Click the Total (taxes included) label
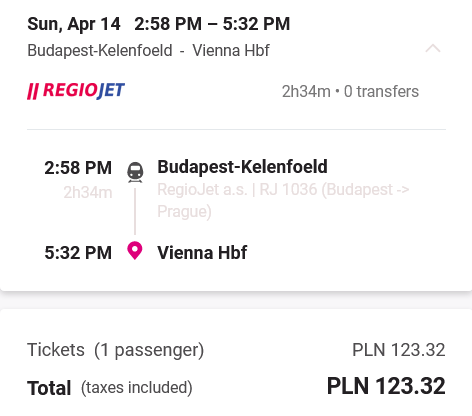Image resolution: width=472 pixels, height=416 pixels. pos(110,388)
